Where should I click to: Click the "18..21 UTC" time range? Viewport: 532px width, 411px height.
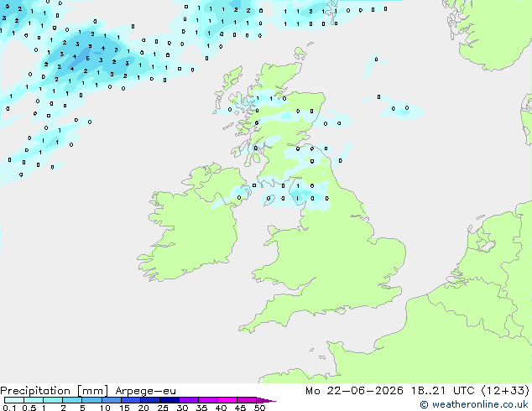click(x=442, y=391)
